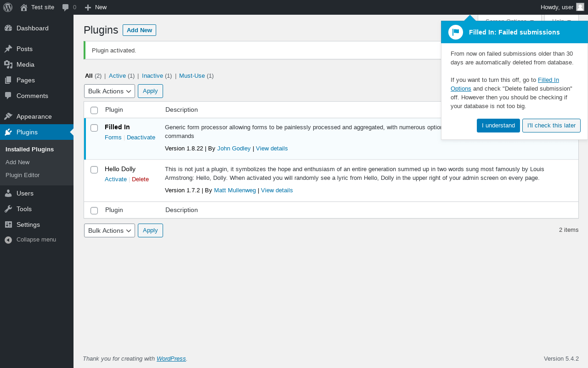
Task: Click the Settings sliders icon
Action: point(8,224)
